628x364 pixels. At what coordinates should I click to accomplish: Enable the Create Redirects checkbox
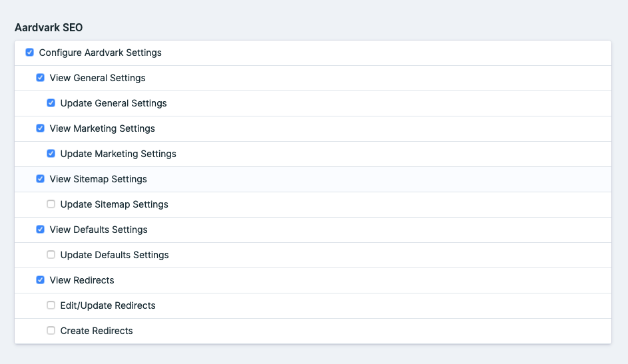tap(51, 331)
